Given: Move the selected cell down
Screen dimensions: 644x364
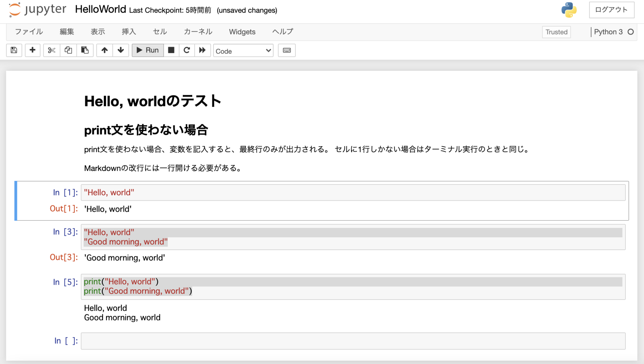Looking at the screenshot, I should coord(121,50).
